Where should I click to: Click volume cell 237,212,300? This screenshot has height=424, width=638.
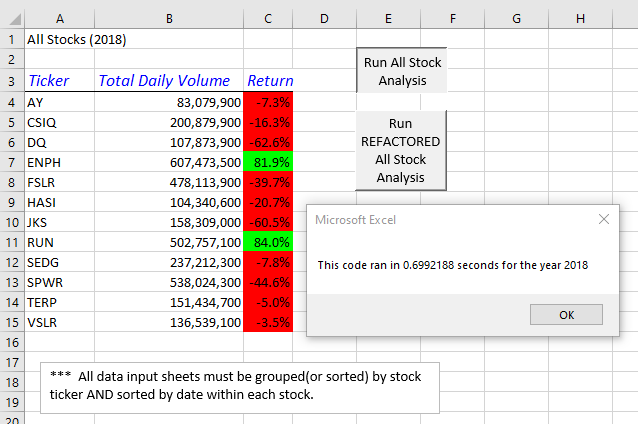pos(169,262)
